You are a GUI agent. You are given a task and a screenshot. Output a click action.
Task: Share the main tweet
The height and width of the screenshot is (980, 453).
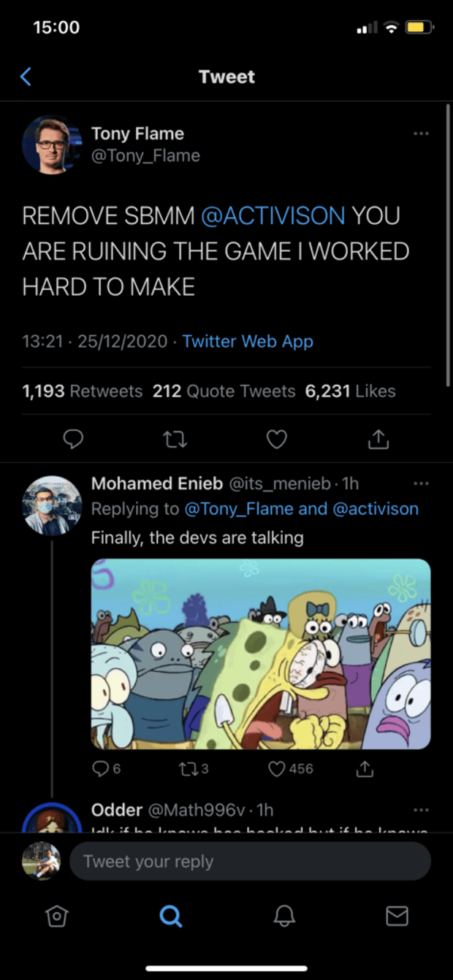[378, 439]
